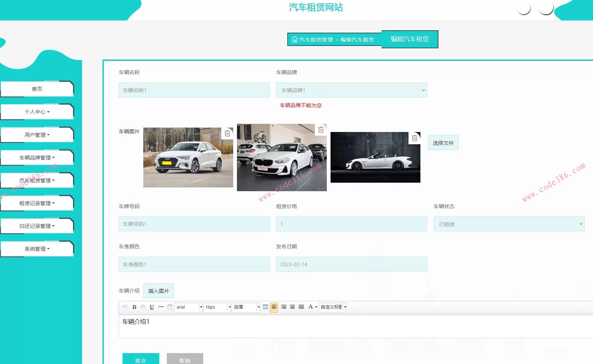Viewport: 593px width, 364px height.
Task: Toggle bold formatting in the editor
Action: pyautogui.click(x=134, y=307)
